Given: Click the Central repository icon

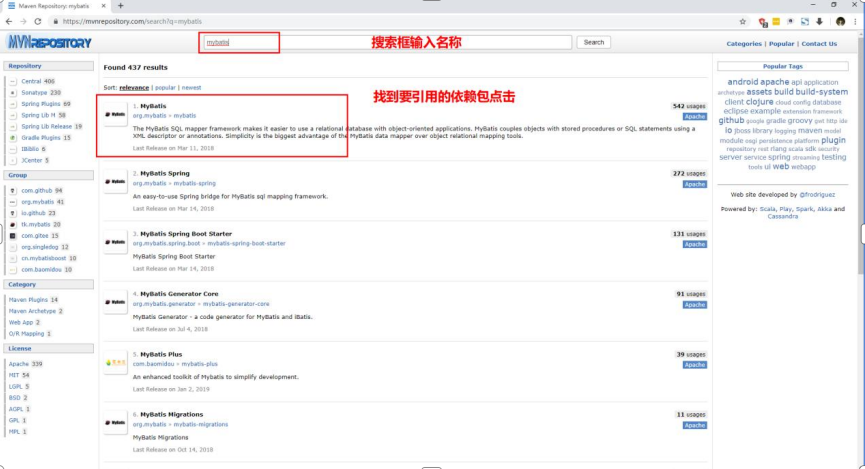Looking at the screenshot, I should pyautogui.click(x=13, y=81).
